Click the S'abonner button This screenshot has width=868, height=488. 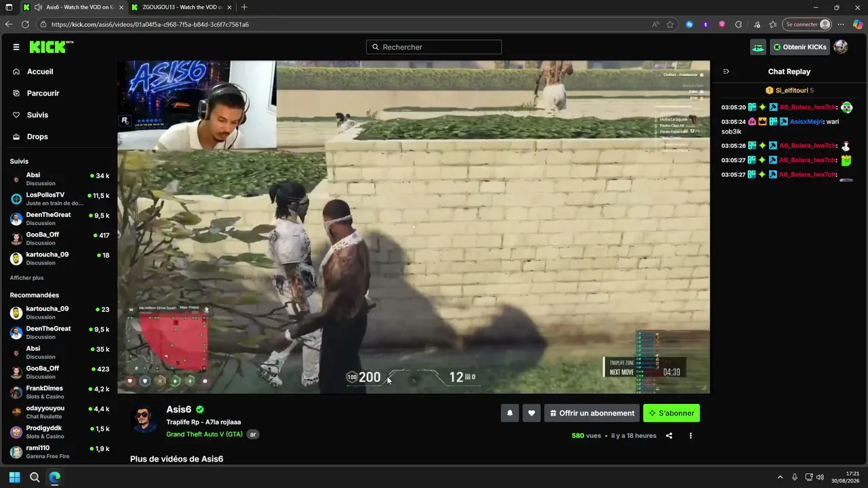pyautogui.click(x=671, y=413)
